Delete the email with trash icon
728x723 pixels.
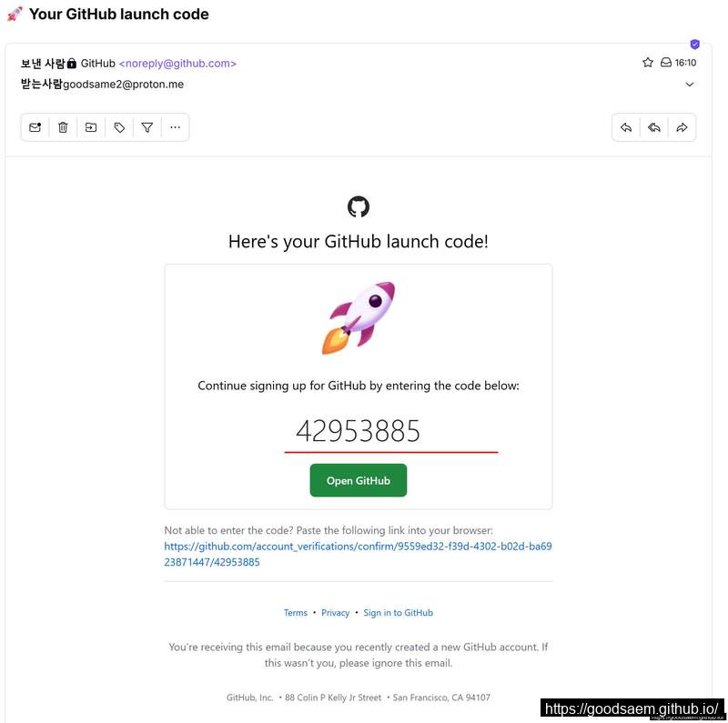click(63, 127)
